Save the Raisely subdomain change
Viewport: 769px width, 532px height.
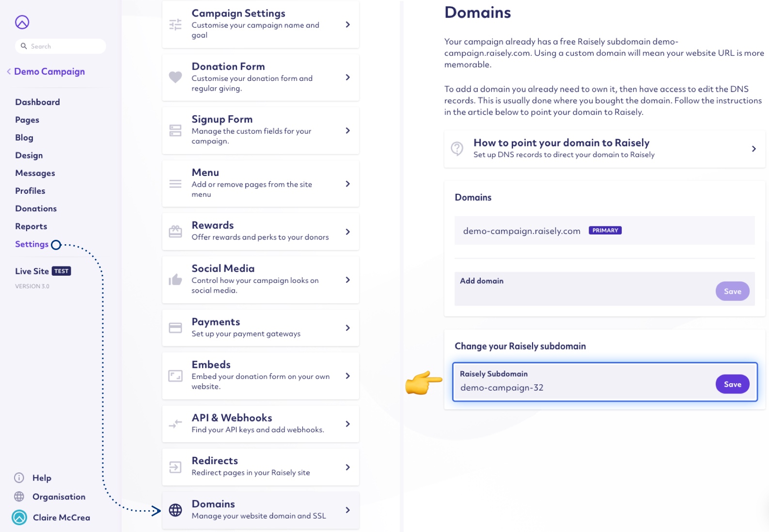pyautogui.click(x=732, y=384)
